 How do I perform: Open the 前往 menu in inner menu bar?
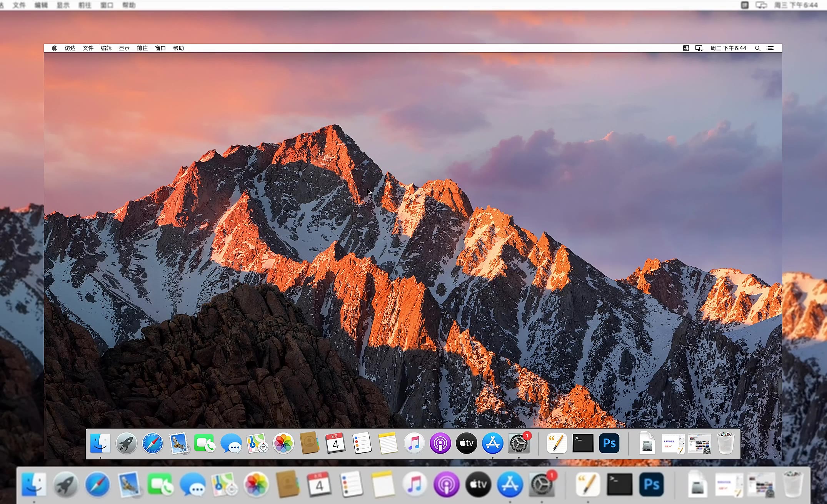click(142, 48)
